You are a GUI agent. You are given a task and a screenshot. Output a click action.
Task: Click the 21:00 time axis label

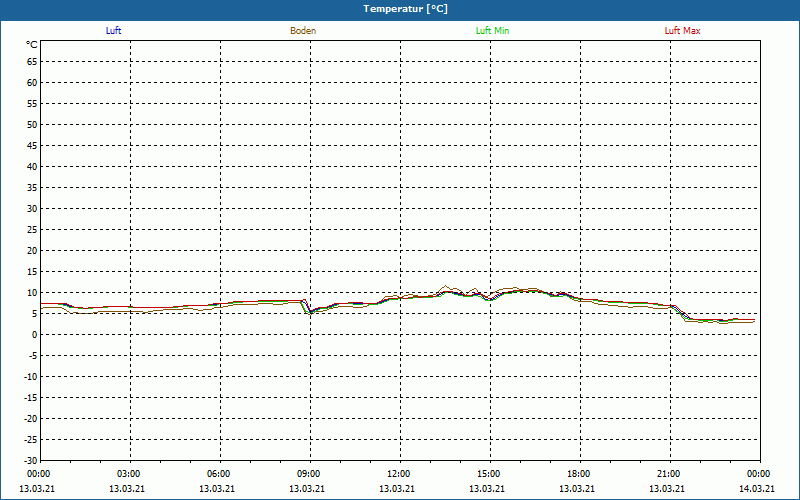point(668,474)
